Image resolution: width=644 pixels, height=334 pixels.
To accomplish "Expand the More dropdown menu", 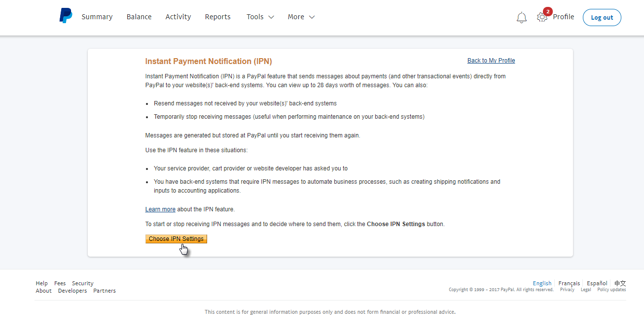I will [x=301, y=17].
